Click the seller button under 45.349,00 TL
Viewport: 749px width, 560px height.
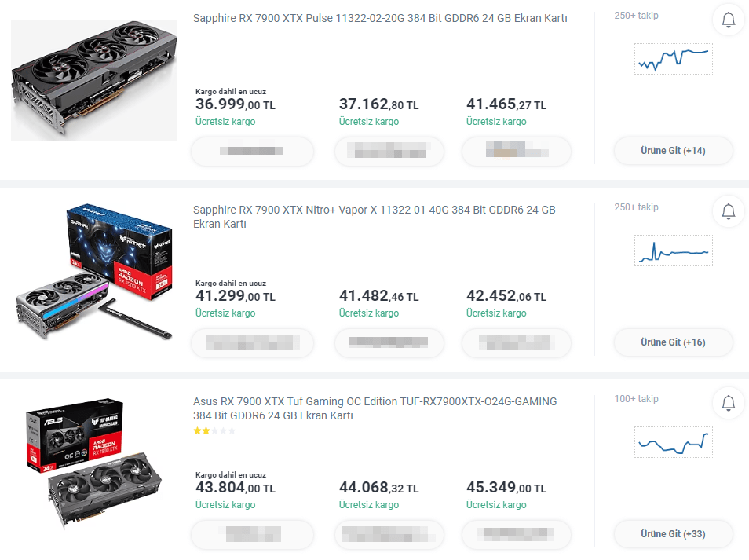click(x=516, y=534)
